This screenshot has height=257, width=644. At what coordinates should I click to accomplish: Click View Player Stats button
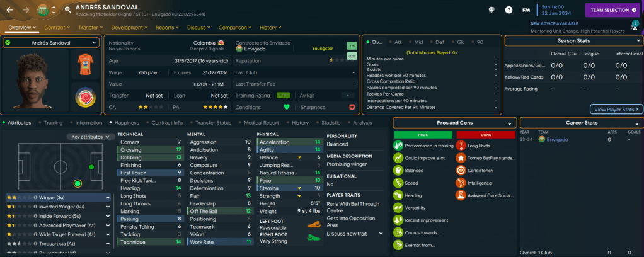[x=616, y=109]
